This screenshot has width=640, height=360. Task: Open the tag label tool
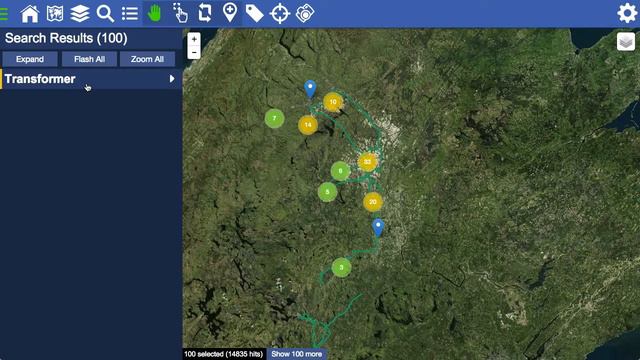click(x=255, y=13)
